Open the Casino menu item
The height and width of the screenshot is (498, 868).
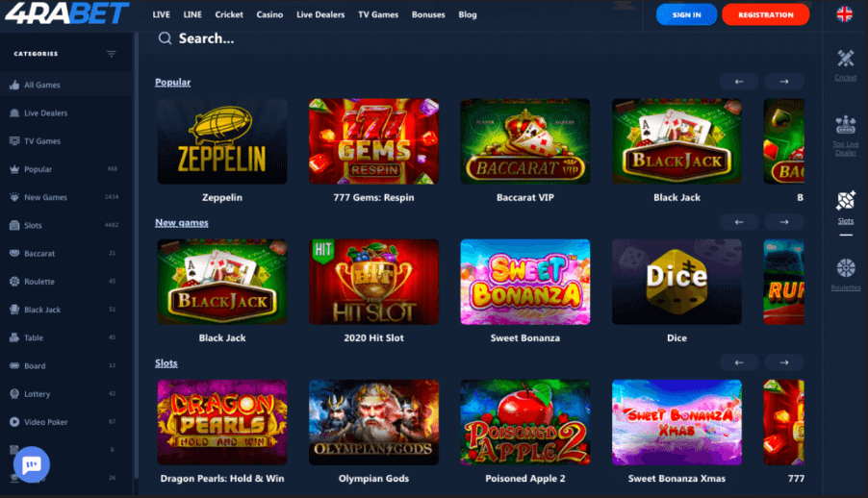tap(269, 15)
